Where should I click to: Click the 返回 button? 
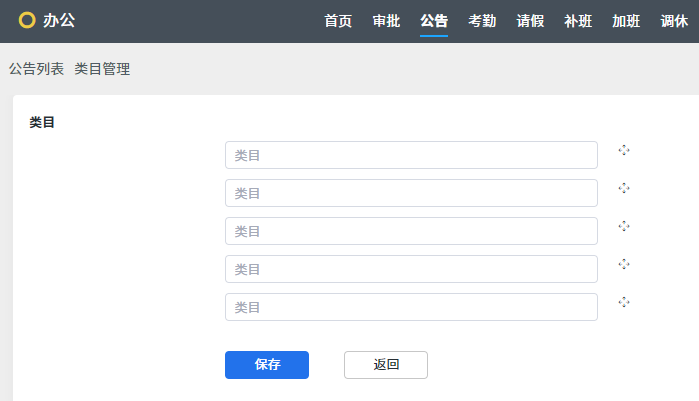(x=386, y=365)
